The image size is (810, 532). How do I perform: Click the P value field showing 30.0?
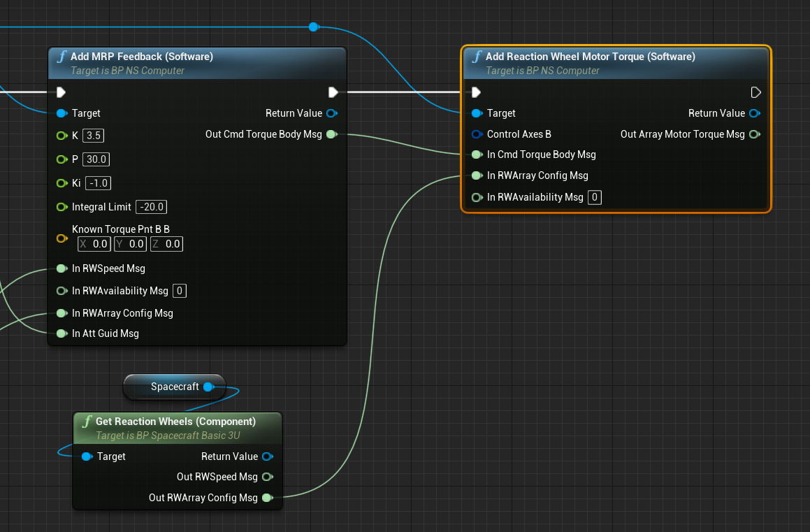(96, 159)
